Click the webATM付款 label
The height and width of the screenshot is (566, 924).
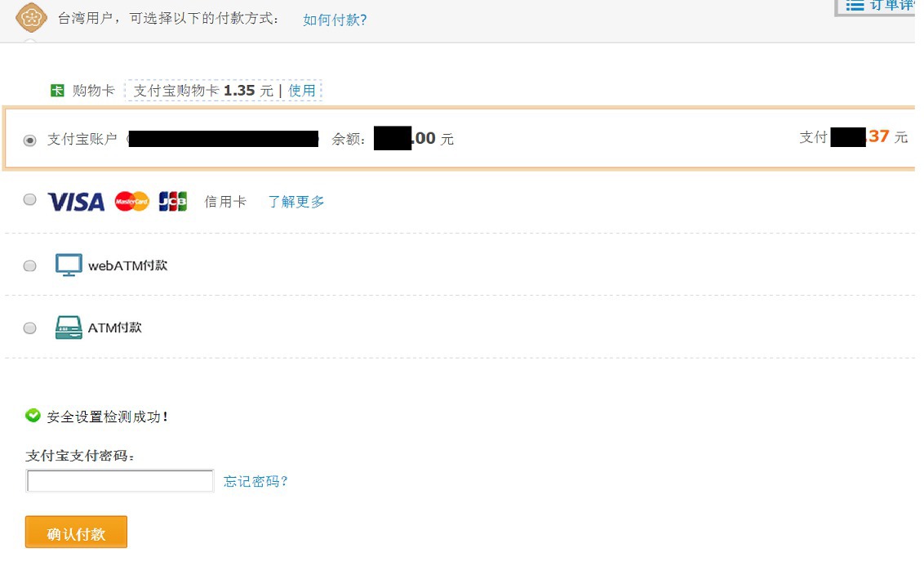[128, 265]
